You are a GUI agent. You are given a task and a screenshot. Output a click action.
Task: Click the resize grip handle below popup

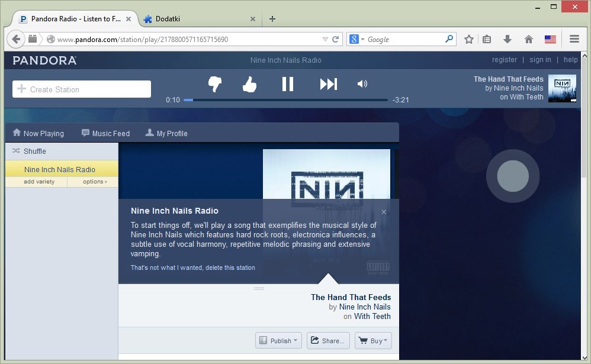259,289
